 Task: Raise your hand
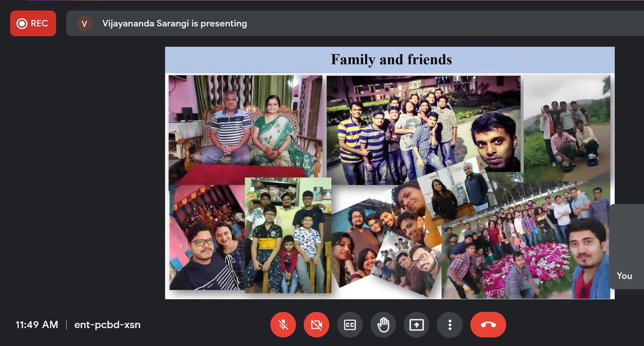coord(383,325)
